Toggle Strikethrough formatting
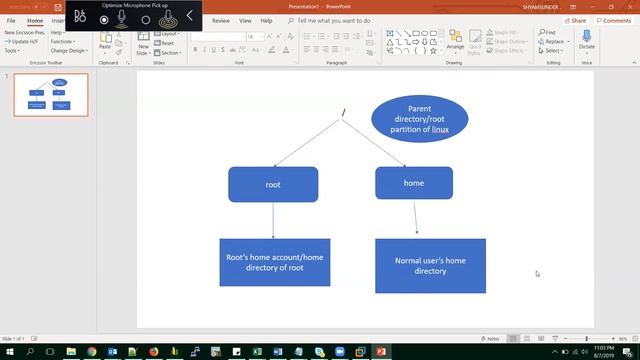Image resolution: width=640 pixels, height=360 pixels. pos(232,50)
